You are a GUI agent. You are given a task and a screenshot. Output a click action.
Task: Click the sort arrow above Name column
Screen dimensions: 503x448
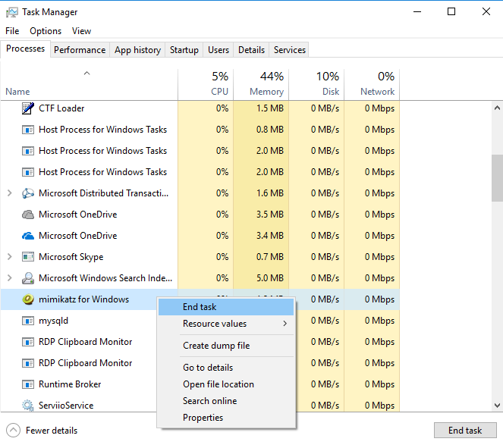click(x=87, y=73)
